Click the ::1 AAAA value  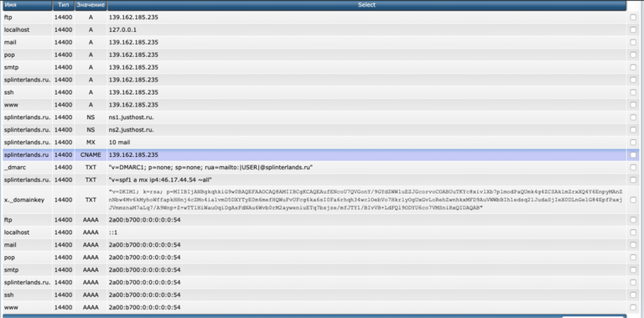pos(113,232)
